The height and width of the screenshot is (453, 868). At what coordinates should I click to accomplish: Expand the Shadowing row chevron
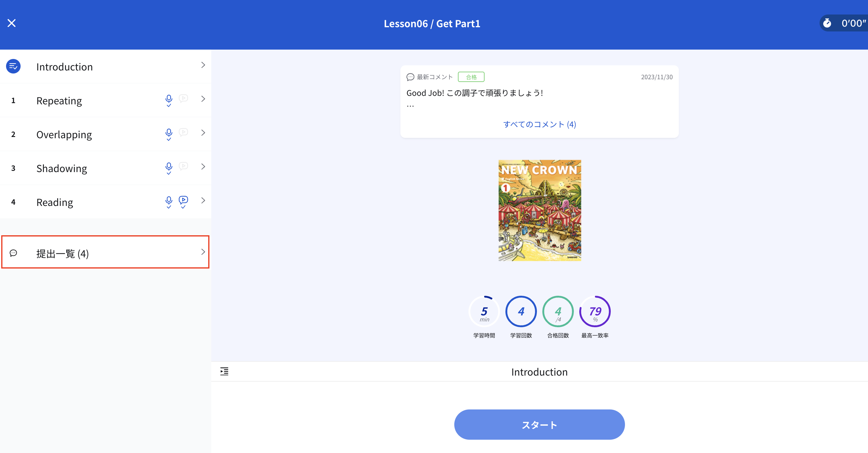(203, 167)
